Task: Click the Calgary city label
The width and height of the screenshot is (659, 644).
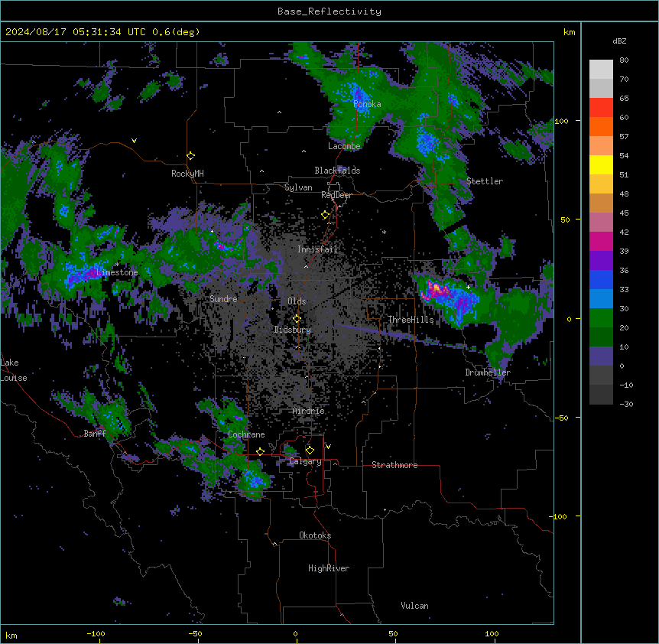Action: click(x=306, y=461)
